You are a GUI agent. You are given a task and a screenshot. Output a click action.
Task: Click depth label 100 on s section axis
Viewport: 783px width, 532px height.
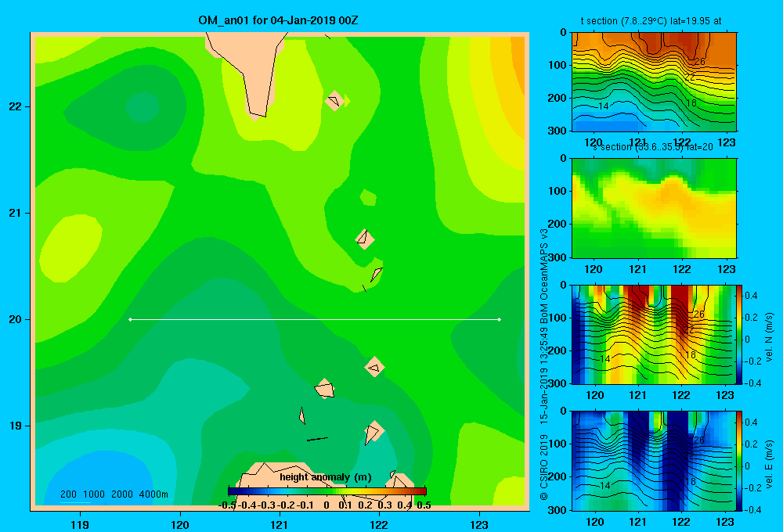pyautogui.click(x=557, y=191)
